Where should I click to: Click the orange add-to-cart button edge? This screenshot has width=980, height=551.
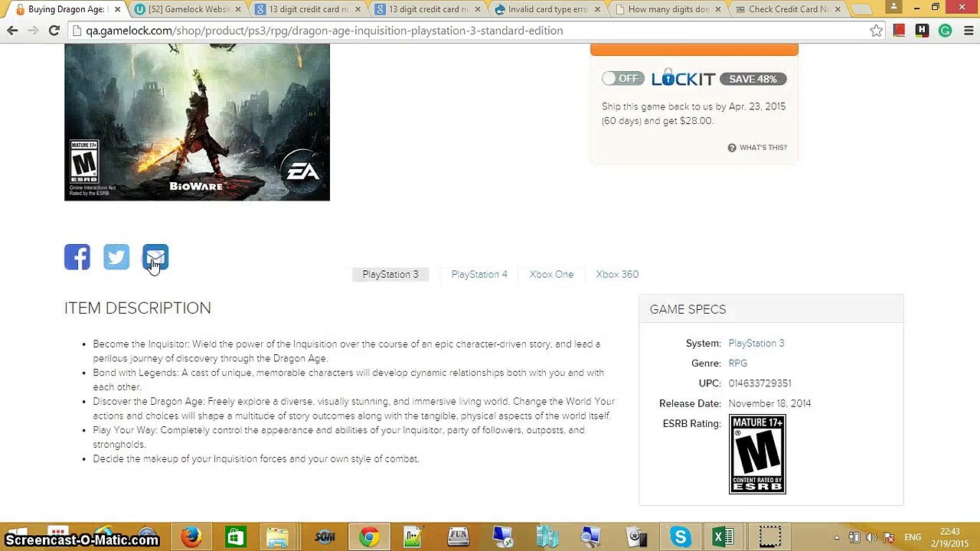[x=694, y=50]
